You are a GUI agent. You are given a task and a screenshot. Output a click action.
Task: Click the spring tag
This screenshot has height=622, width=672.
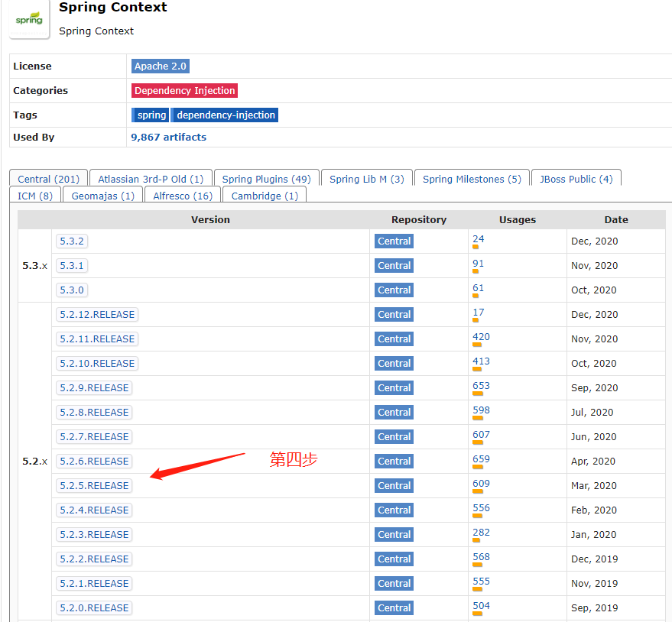150,115
